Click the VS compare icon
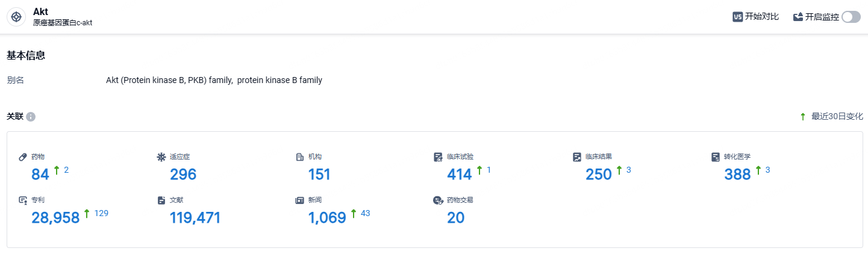Viewport: 868px width, 254px height. pos(737,17)
